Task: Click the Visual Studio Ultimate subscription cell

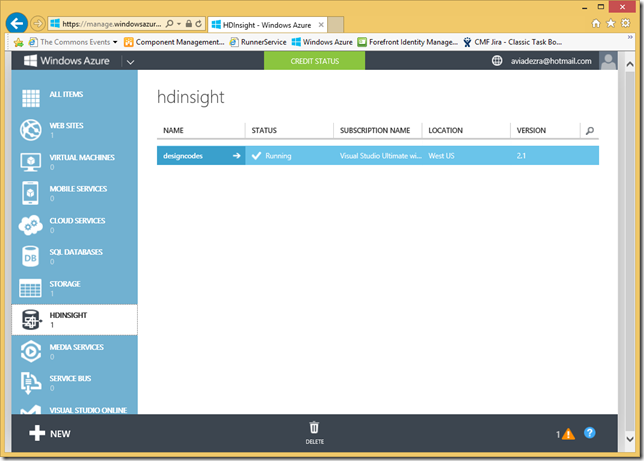Action: (378, 156)
